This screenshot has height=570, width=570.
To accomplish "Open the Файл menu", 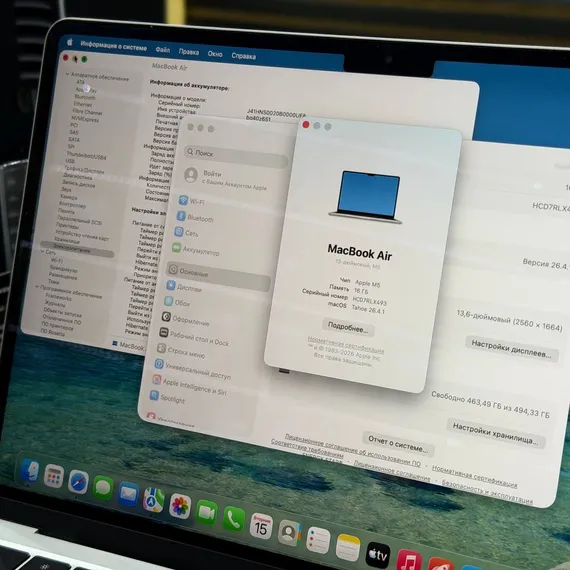I will pos(162,50).
